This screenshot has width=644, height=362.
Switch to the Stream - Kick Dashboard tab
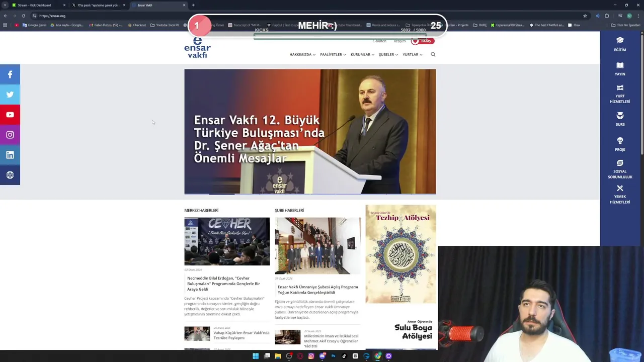38,5
